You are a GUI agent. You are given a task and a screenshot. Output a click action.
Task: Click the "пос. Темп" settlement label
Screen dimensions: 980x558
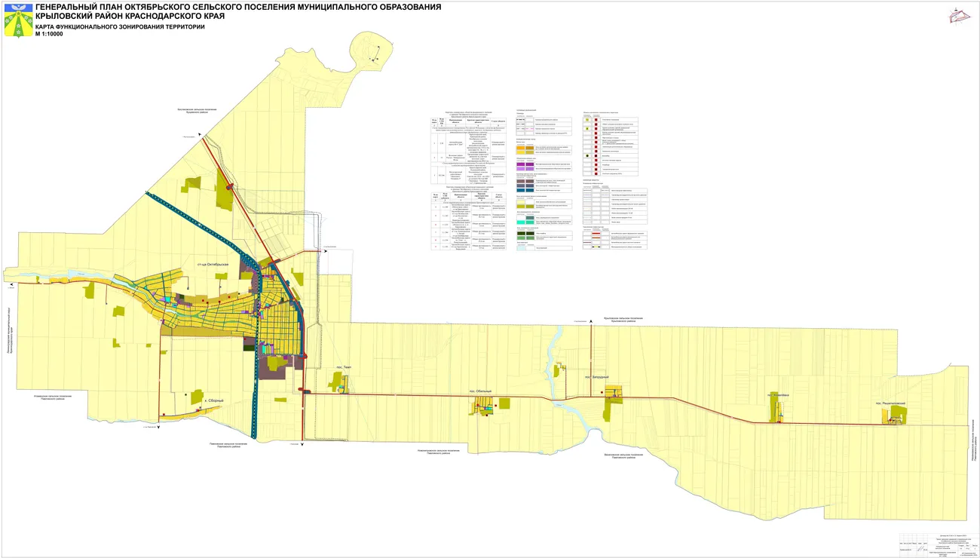pyautogui.click(x=344, y=368)
